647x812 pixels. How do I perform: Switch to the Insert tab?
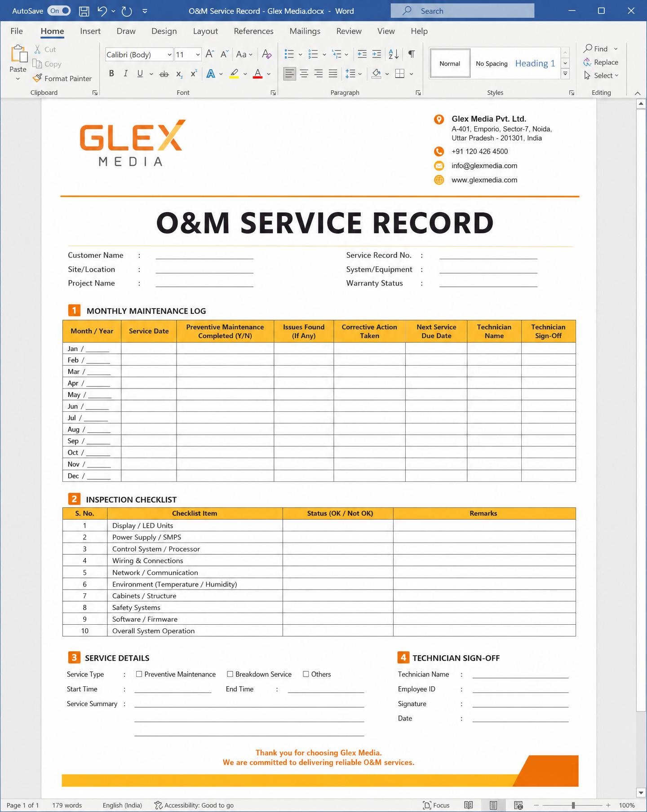tap(90, 31)
